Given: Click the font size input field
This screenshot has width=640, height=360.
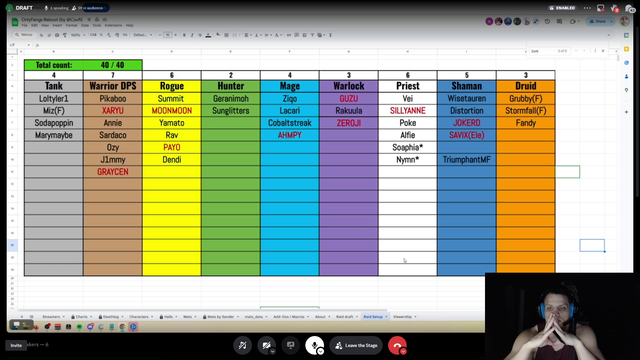Looking at the screenshot, I should pyautogui.click(x=167, y=35).
